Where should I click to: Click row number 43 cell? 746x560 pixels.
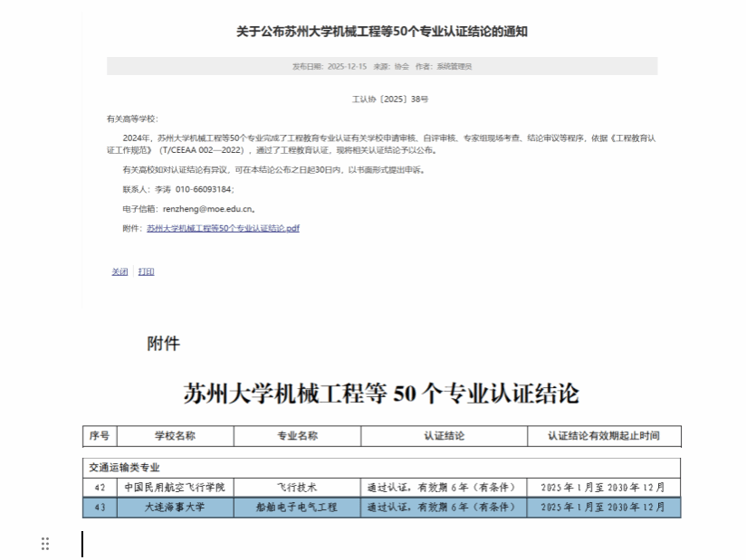coord(100,507)
